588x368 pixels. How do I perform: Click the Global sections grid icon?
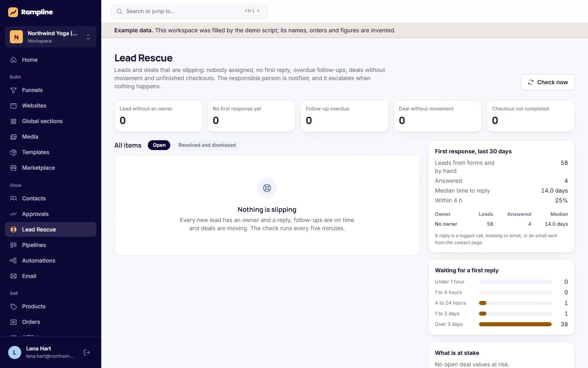coord(13,121)
